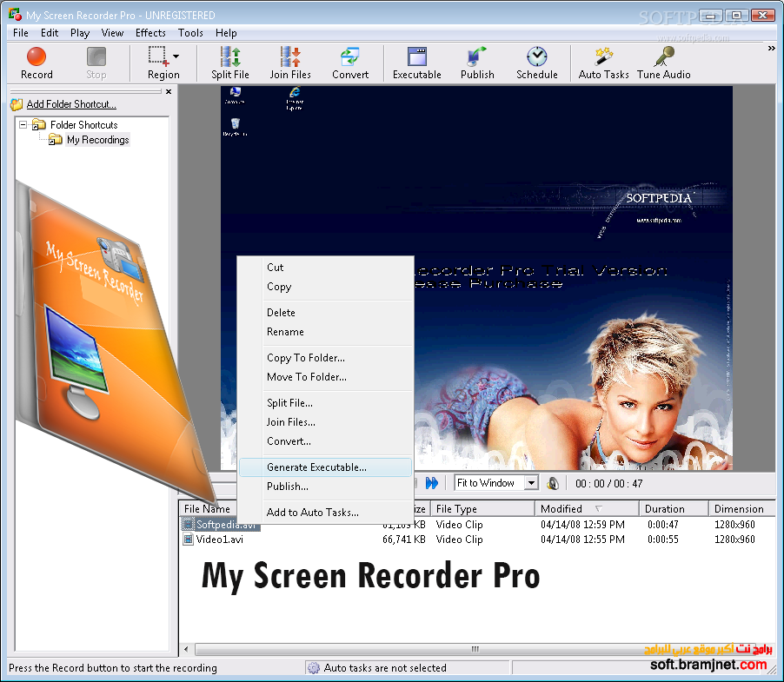The image size is (784, 682).
Task: Launch the Convert tool
Action: (x=350, y=63)
